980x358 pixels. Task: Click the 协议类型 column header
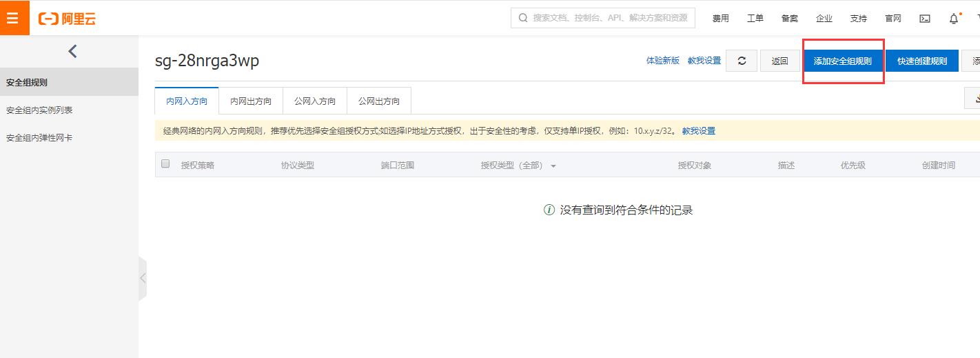click(x=298, y=166)
